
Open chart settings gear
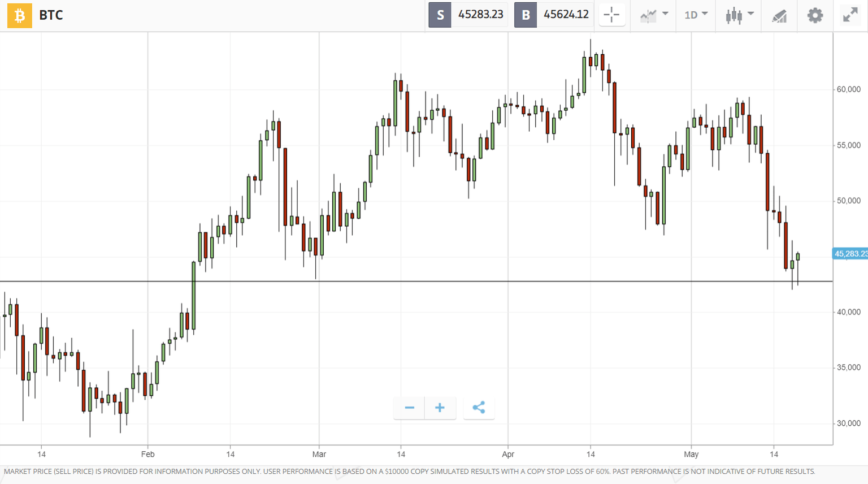tap(815, 15)
